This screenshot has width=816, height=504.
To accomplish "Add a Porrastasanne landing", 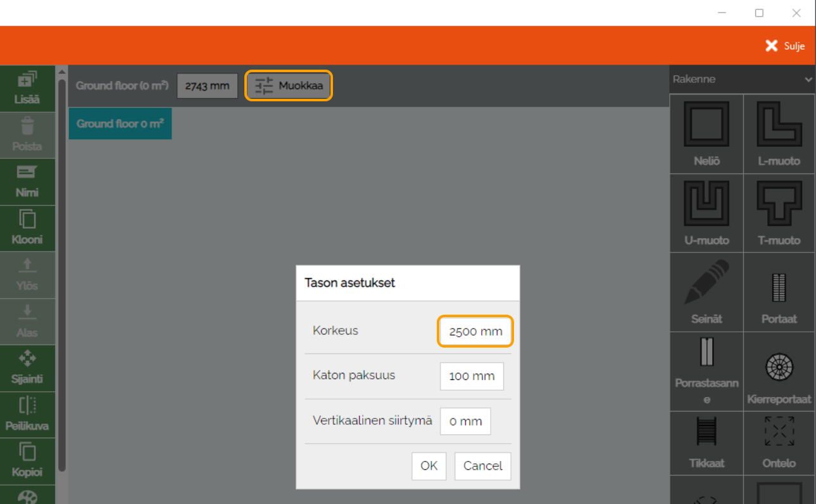I will [x=706, y=372].
